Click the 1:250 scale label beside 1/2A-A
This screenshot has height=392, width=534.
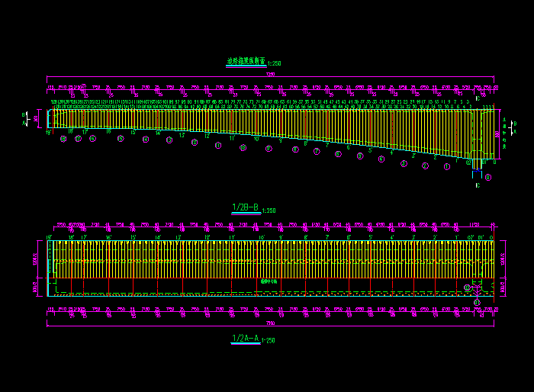click(268, 341)
